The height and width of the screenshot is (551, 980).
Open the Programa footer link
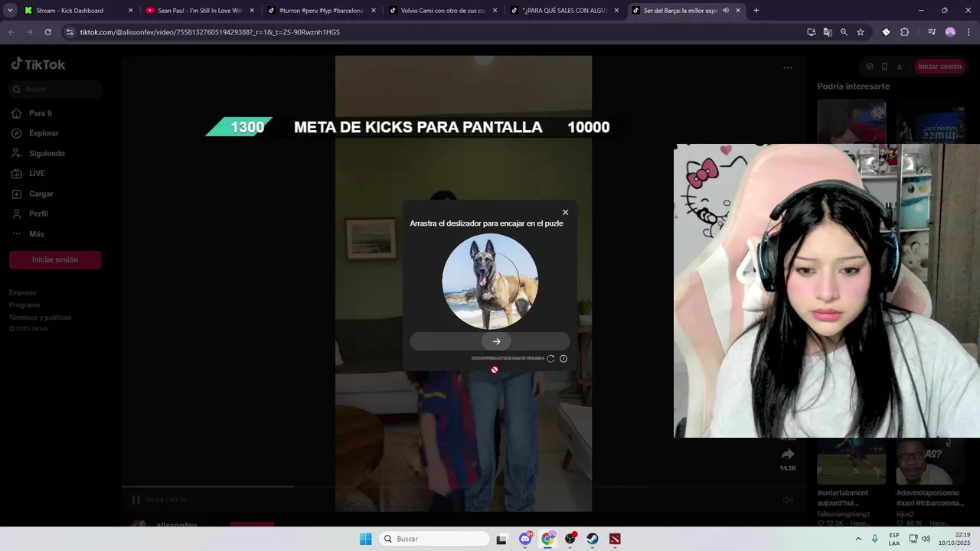[x=24, y=305]
